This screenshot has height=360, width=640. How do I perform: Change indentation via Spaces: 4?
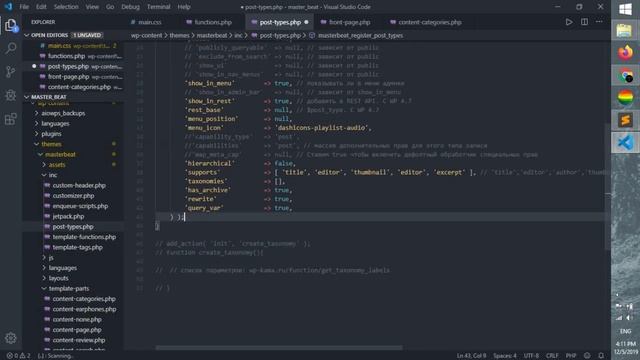[504, 356]
